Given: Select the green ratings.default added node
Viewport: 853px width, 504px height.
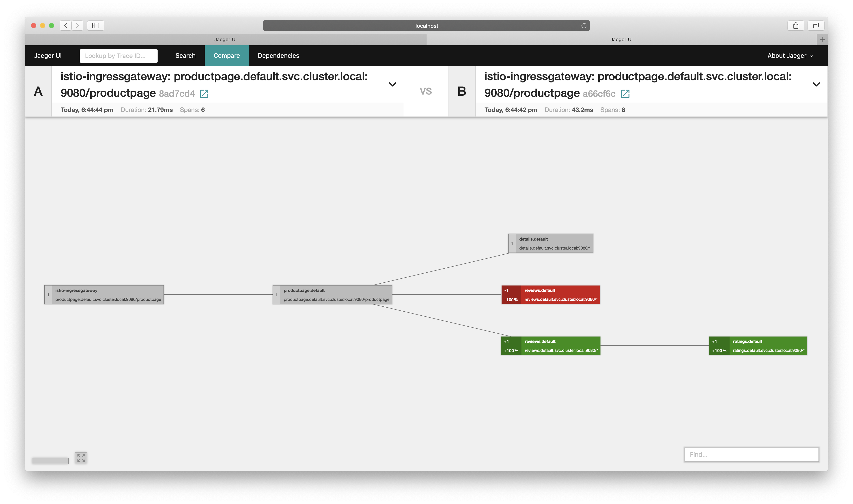Looking at the screenshot, I should point(758,345).
